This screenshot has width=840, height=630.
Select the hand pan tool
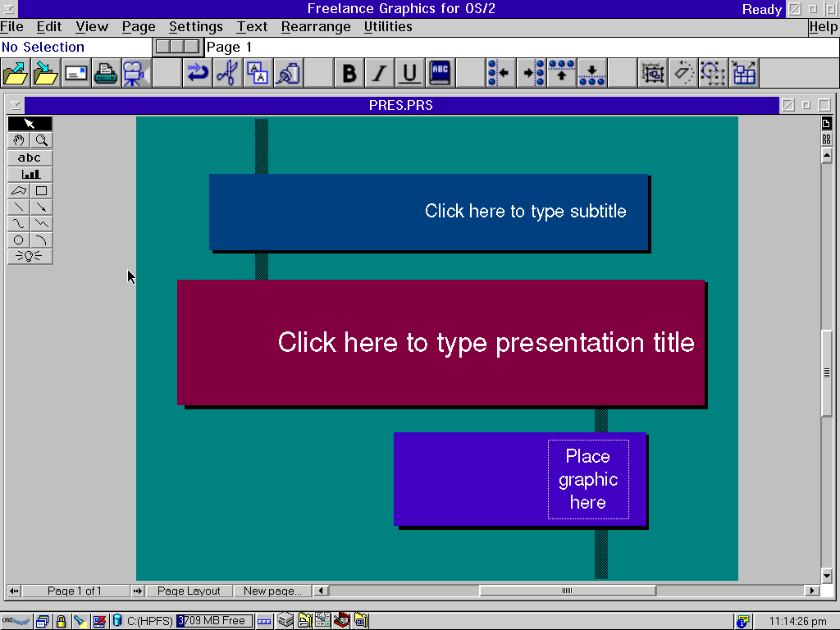pyautogui.click(x=19, y=140)
